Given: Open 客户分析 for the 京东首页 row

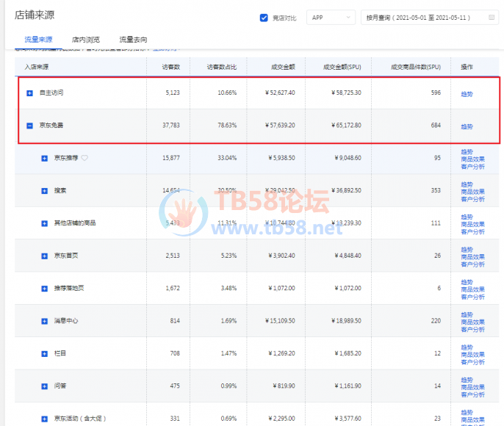Looking at the screenshot, I should click(472, 264).
